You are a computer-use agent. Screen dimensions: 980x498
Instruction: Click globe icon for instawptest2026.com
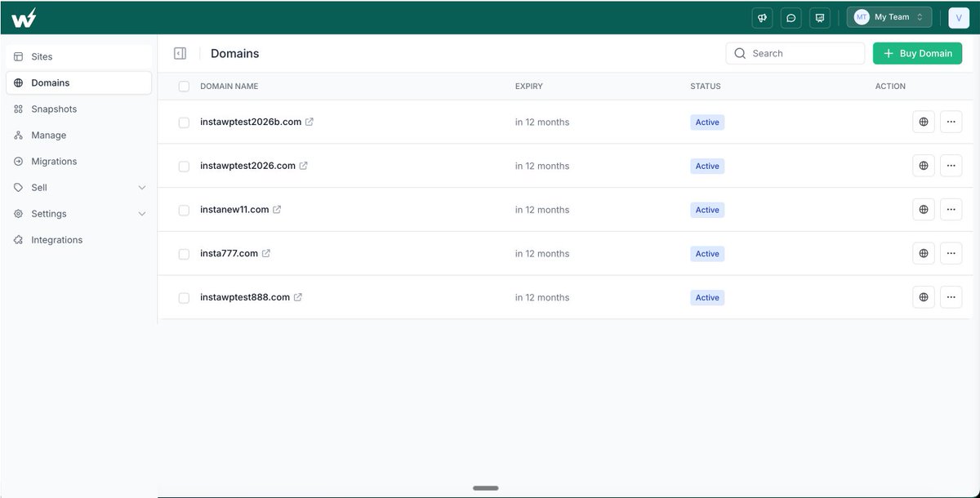(x=924, y=166)
